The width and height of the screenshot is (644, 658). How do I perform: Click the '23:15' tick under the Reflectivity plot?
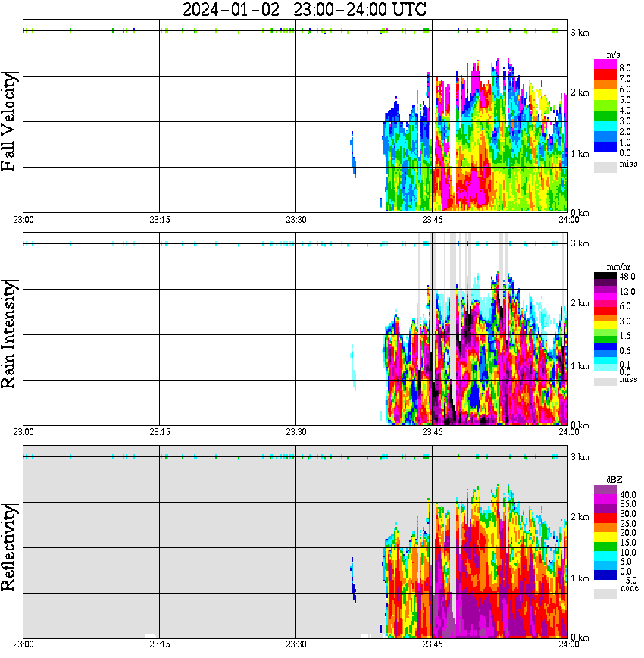pyautogui.click(x=159, y=644)
